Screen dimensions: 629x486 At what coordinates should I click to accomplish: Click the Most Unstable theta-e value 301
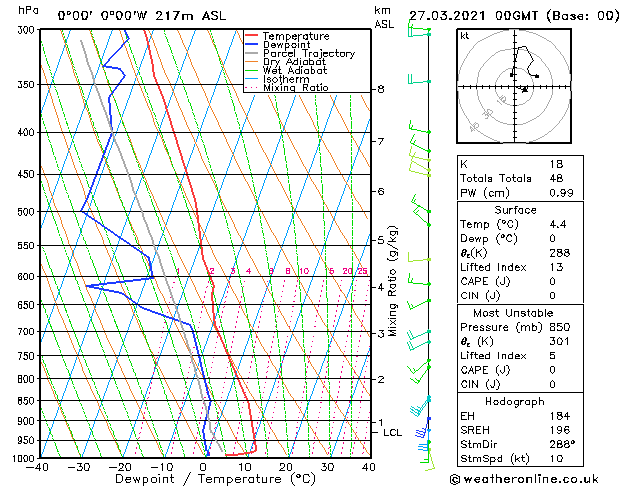click(x=560, y=341)
